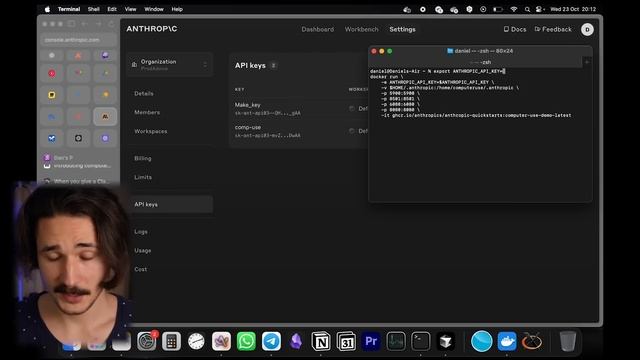Open Premiere Pro from the Dock
Screen dimensions: 640x360
tap(371, 341)
